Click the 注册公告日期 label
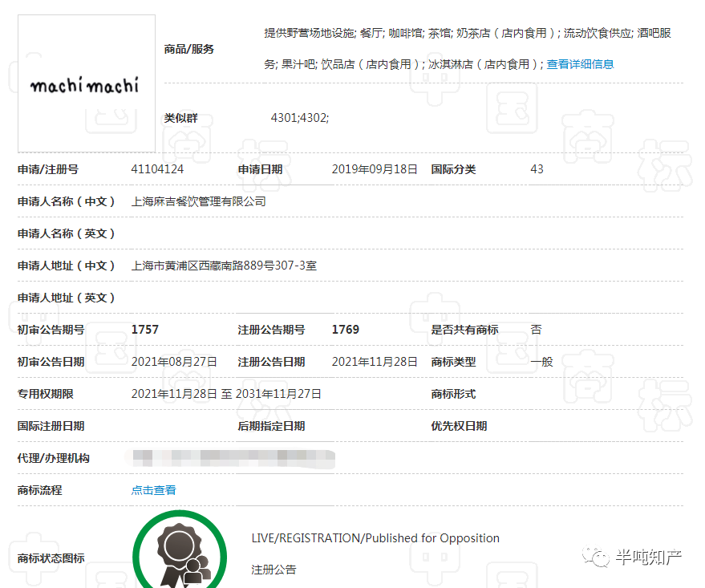This screenshot has height=588, width=705. pos(271,362)
